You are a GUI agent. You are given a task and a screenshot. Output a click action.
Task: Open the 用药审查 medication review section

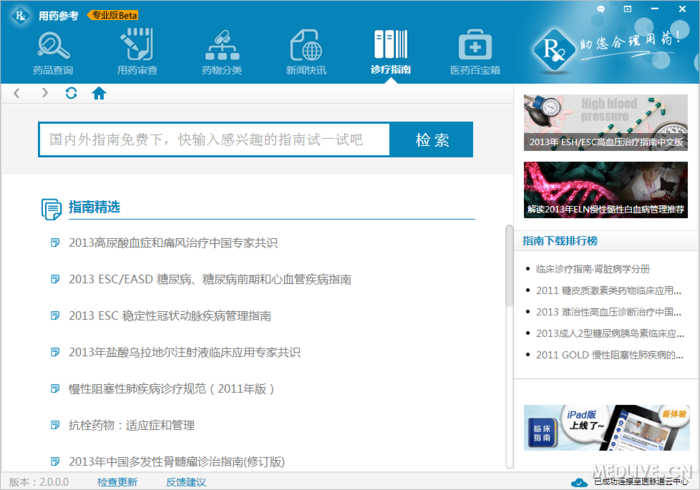point(137,52)
